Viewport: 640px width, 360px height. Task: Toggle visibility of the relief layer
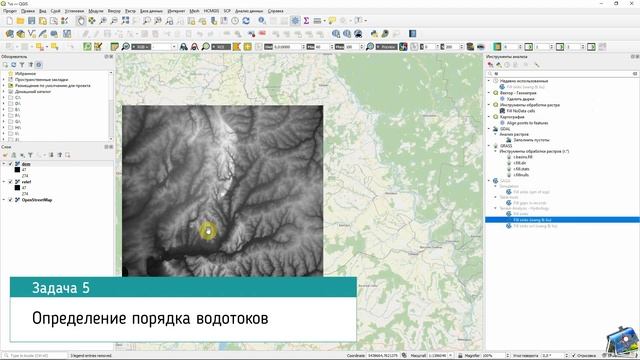[11, 182]
